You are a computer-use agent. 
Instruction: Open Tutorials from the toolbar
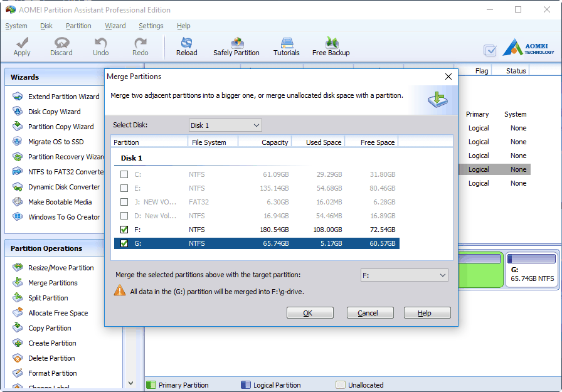287,47
